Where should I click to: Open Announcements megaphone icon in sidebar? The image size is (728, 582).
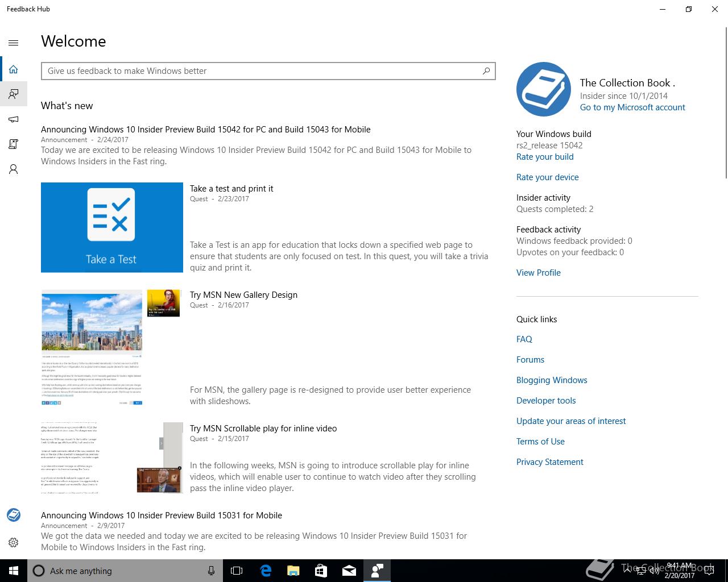click(14, 119)
